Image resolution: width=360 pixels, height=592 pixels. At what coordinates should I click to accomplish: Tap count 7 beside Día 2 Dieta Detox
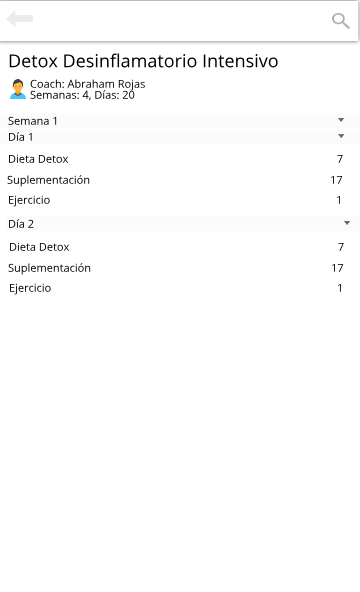(341, 247)
